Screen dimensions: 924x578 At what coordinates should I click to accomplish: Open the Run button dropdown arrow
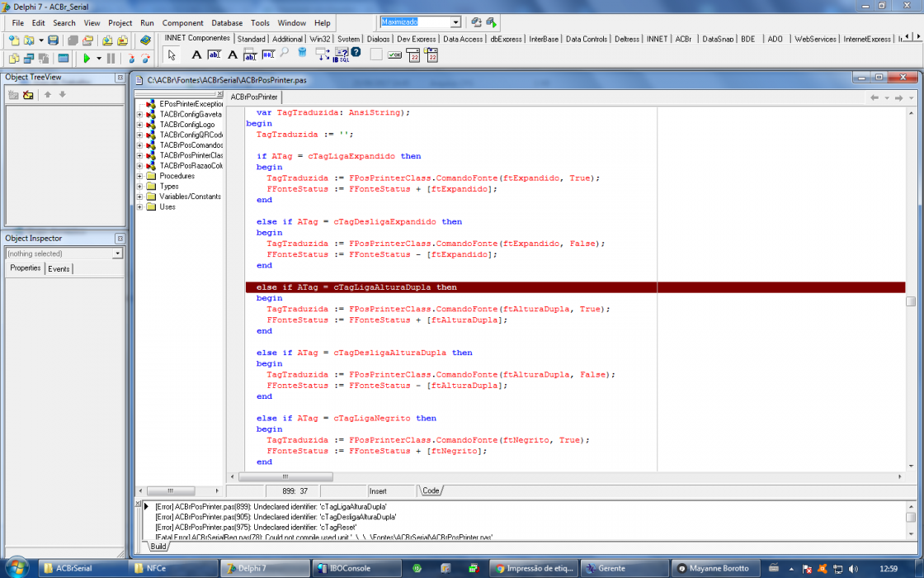tap(98, 59)
